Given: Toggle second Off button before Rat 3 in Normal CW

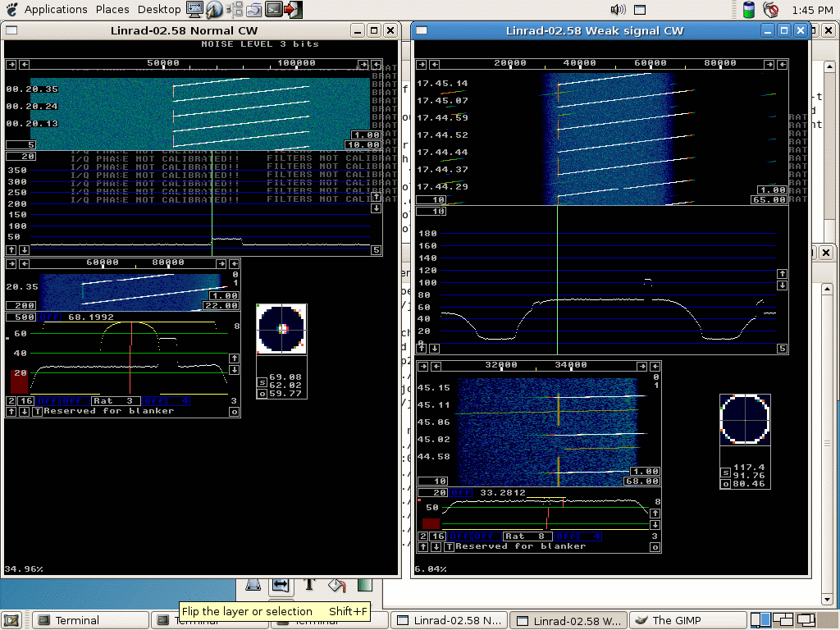Looking at the screenshot, I should coord(71,400).
